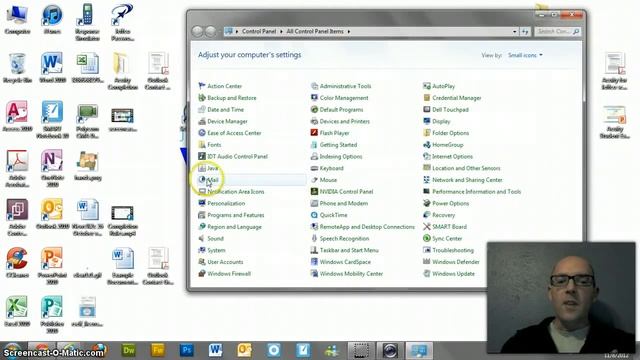Open Region and Language
This screenshot has height=360, width=640.
coord(234,227)
